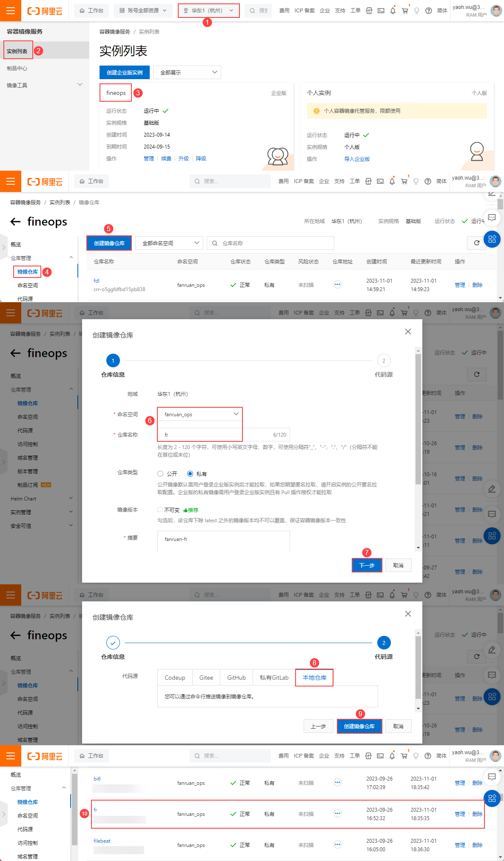Select the GitHub code source tab
This screenshot has width=504, height=861.
236,678
